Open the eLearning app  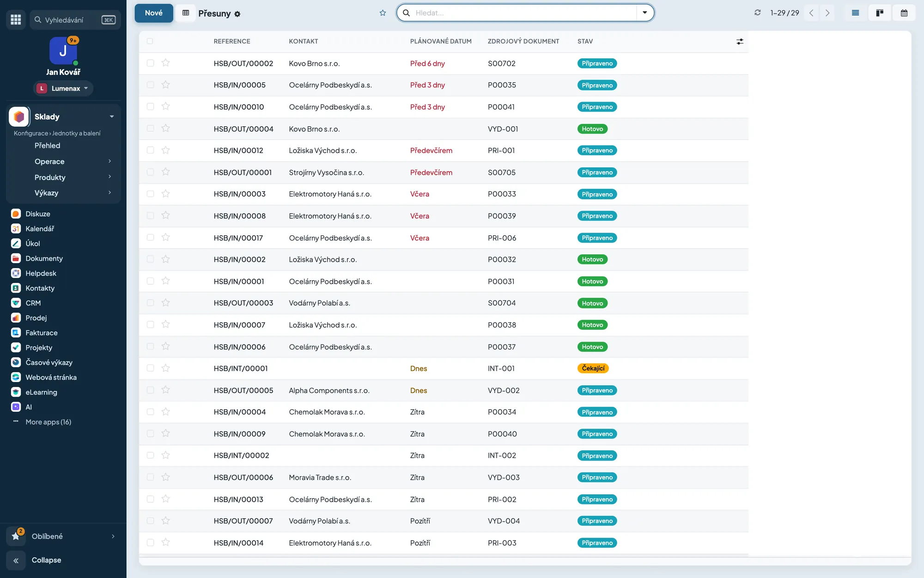click(x=41, y=392)
